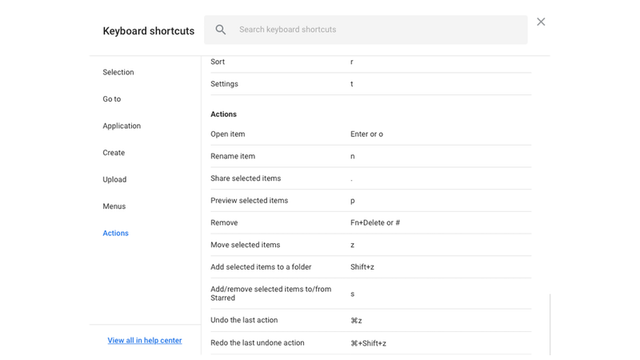Open the Create shortcuts section
640x360 pixels.
114,153
